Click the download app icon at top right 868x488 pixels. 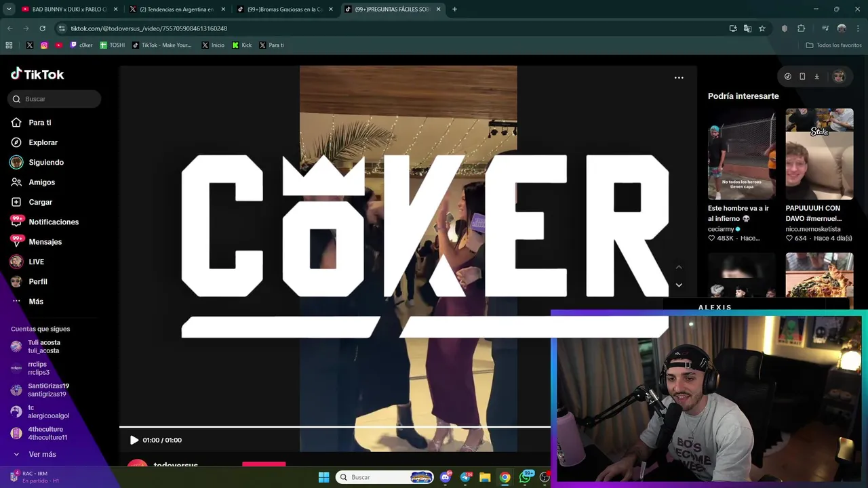816,77
